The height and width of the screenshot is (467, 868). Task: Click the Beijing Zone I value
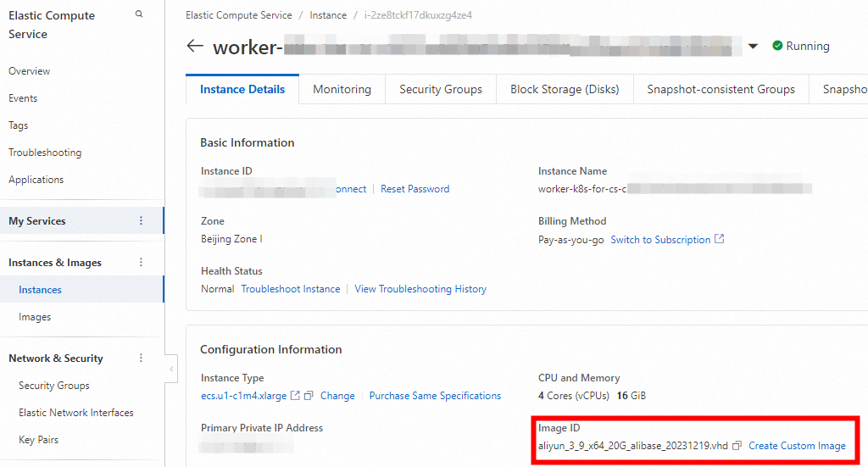click(x=231, y=239)
